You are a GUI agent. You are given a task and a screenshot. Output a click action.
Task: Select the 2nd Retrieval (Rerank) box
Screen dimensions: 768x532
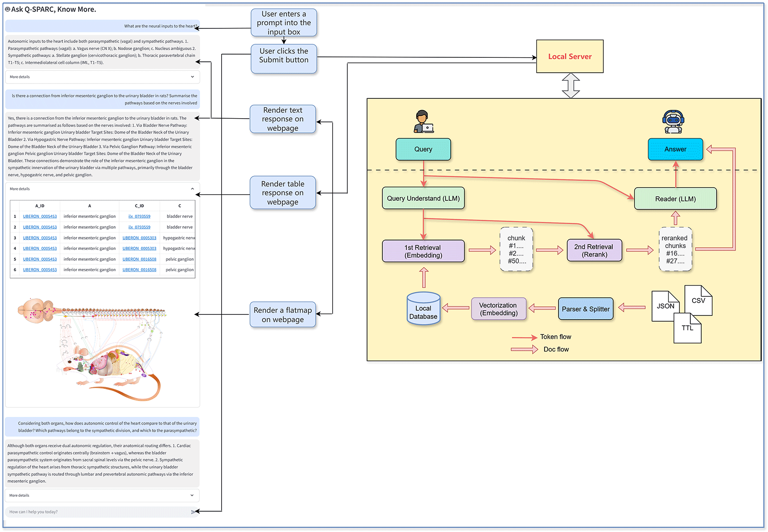[x=594, y=250]
